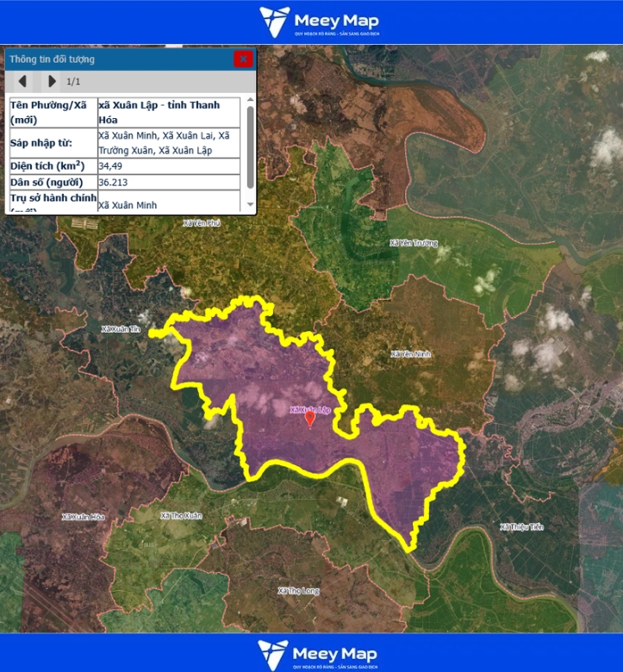Click the info panel vertical scrollbar thumb
Image resolution: width=623 pixels, height=672 pixels.
tap(251, 145)
